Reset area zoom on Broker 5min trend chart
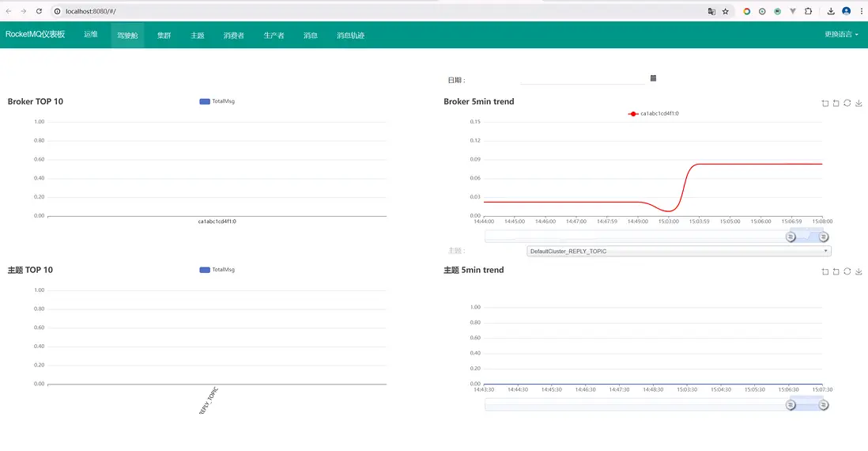 pyautogui.click(x=836, y=103)
